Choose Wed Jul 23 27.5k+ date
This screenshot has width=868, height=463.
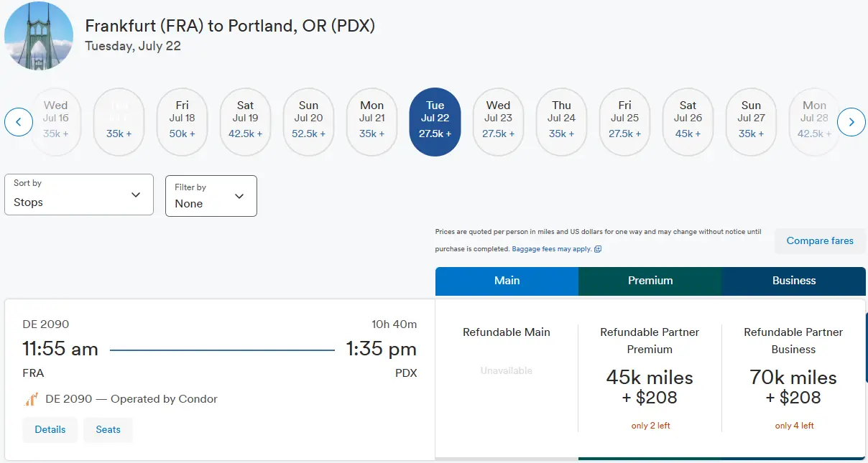coord(499,122)
